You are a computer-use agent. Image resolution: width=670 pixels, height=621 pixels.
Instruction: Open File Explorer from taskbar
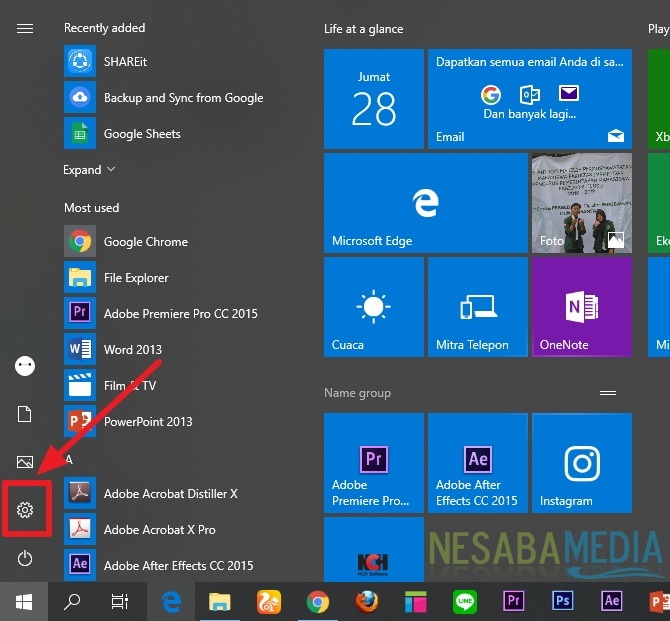point(220,602)
